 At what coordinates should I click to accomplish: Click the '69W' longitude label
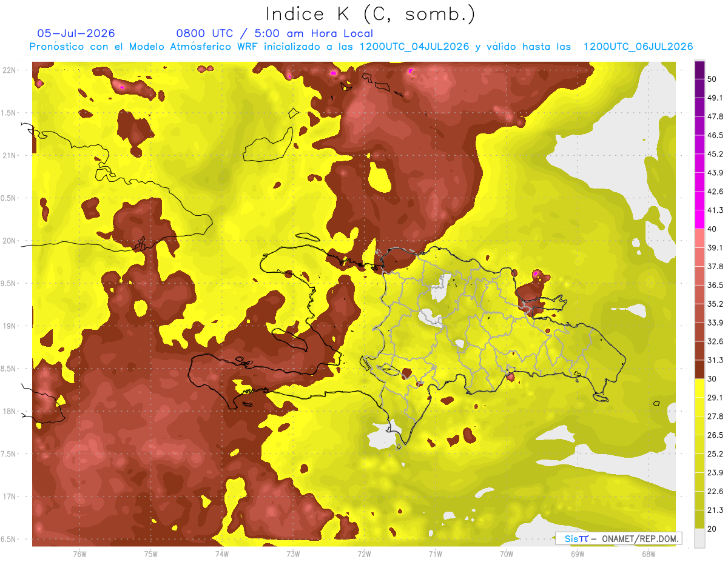578,554
